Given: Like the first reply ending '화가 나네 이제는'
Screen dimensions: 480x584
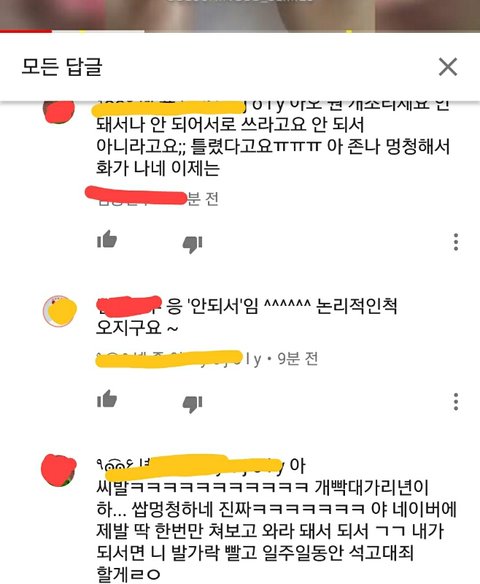Looking at the screenshot, I should point(107,239).
